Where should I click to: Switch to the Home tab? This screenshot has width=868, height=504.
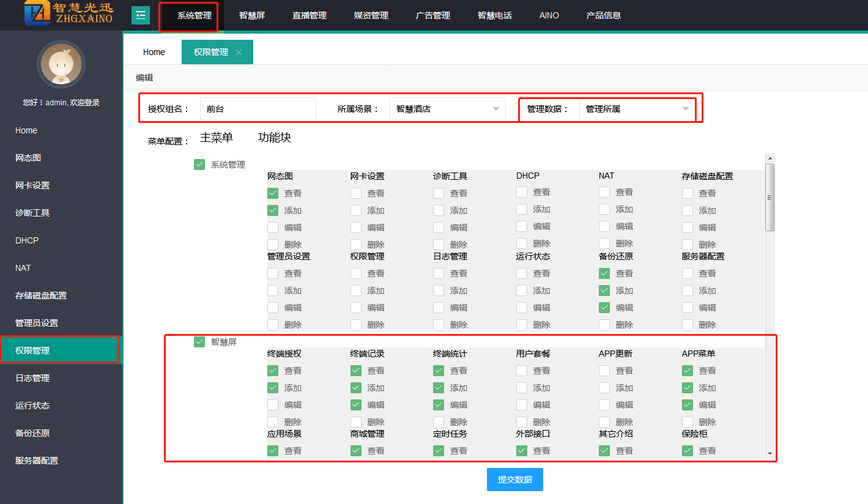[x=154, y=53]
